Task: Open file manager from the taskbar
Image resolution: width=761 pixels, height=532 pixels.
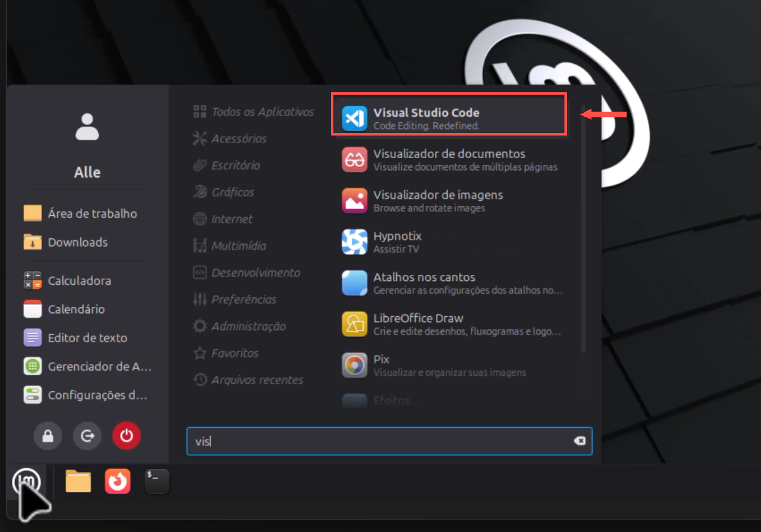Action: [78, 482]
